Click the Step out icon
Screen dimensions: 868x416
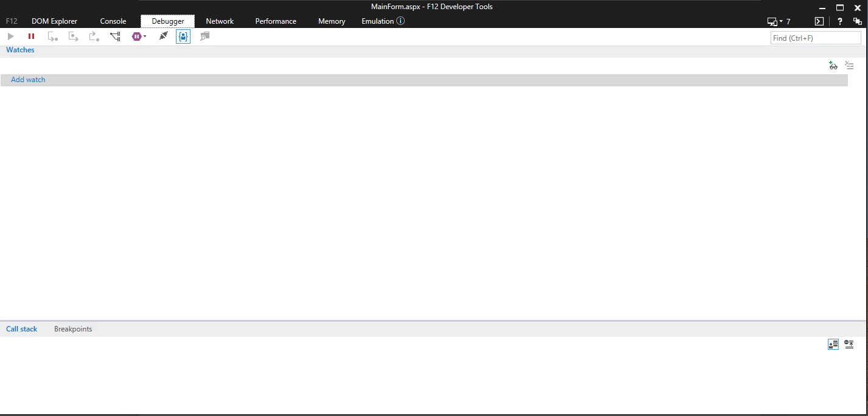pos(94,36)
